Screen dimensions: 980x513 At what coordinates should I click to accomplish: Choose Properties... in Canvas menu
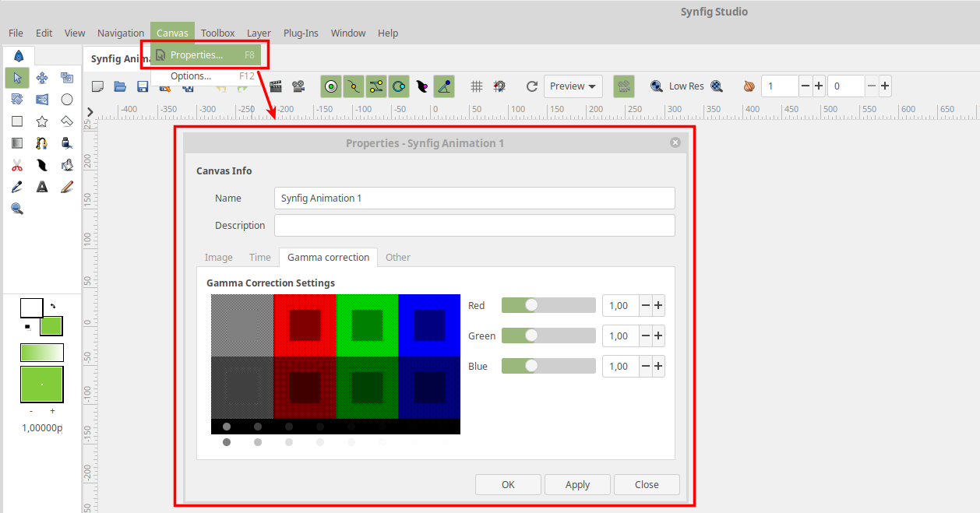[x=205, y=55]
